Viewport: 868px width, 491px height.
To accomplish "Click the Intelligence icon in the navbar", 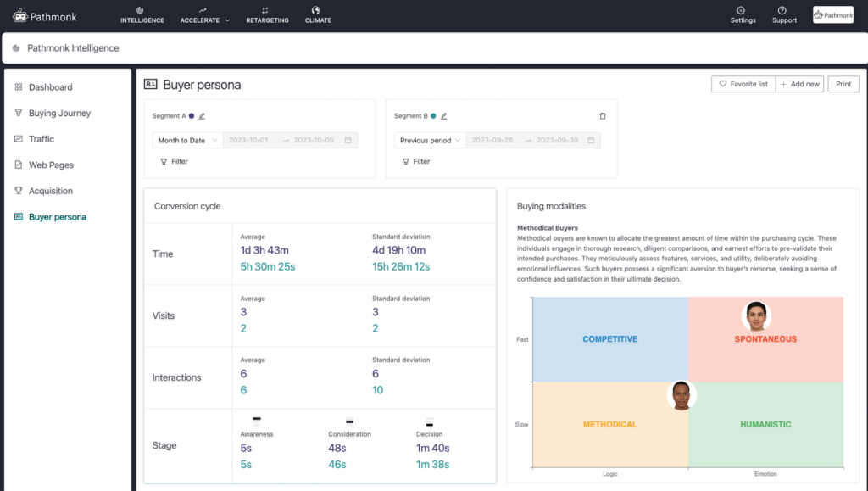I will point(142,9).
